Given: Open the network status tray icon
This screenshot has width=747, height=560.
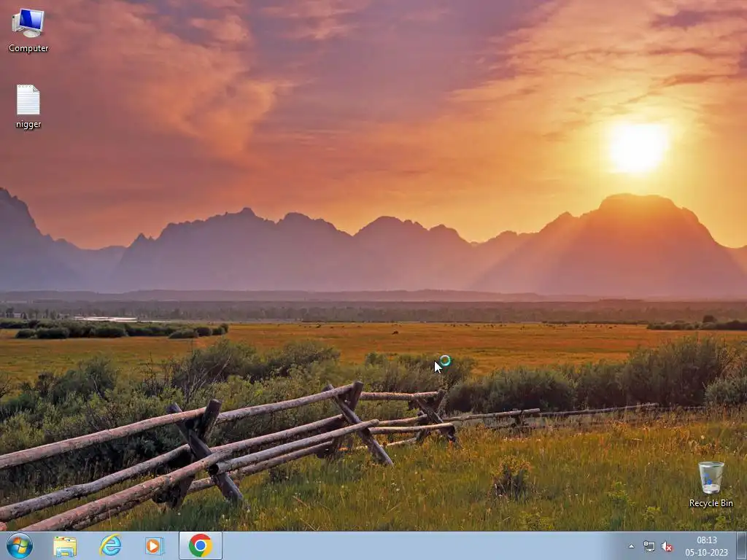Looking at the screenshot, I should 649,546.
